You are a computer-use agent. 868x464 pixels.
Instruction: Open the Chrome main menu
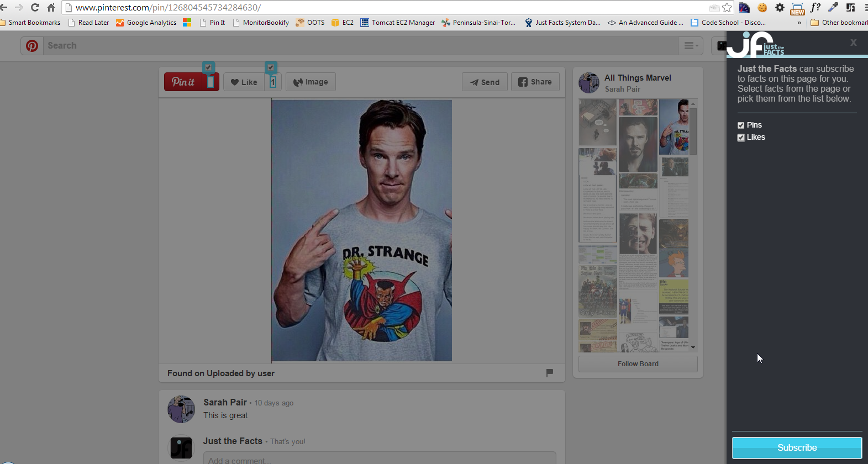click(865, 8)
